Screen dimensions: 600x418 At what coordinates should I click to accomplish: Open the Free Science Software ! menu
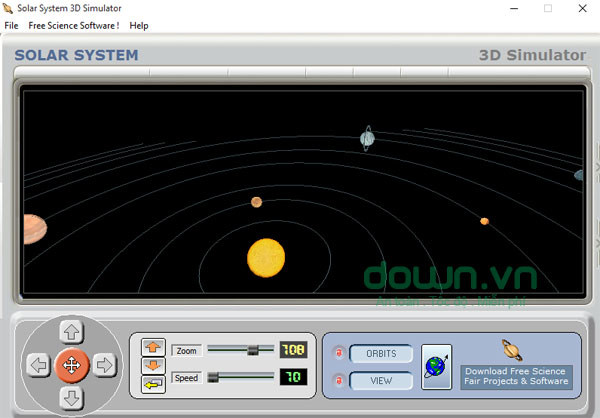pos(74,26)
